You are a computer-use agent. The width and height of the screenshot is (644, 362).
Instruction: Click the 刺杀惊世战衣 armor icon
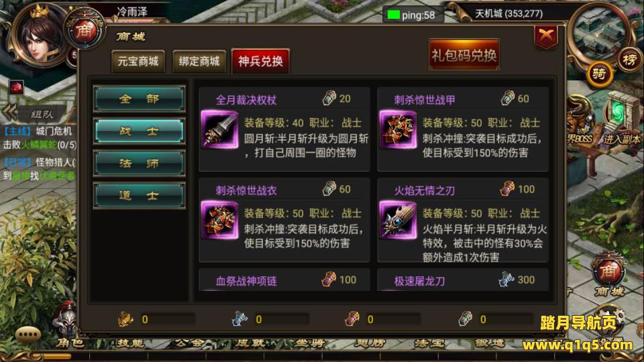click(x=220, y=220)
